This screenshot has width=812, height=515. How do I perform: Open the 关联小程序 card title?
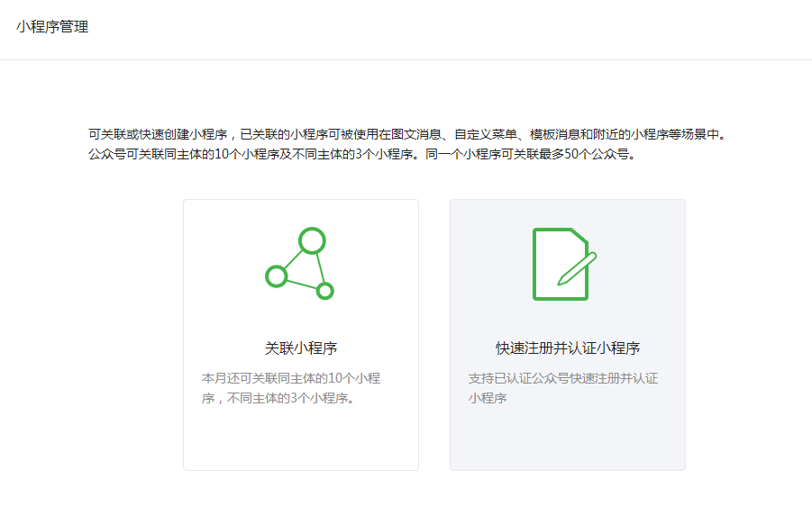coord(301,348)
